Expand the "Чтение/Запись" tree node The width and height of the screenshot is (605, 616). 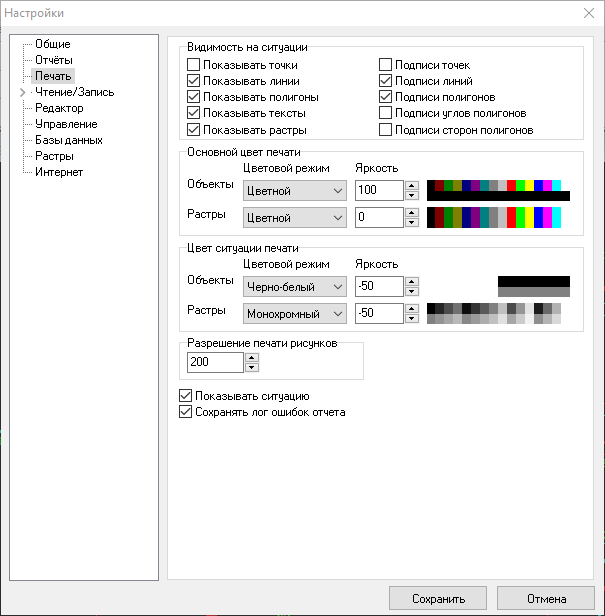pos(23,92)
